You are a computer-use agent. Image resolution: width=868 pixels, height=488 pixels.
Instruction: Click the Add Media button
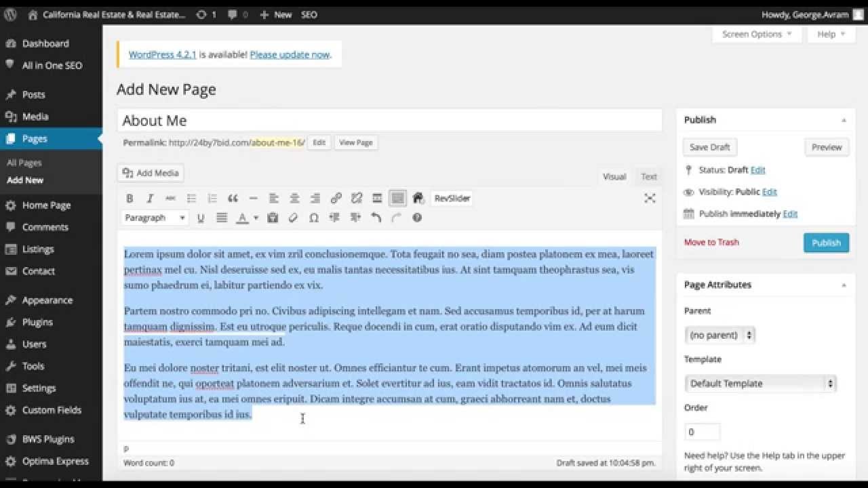(151, 173)
